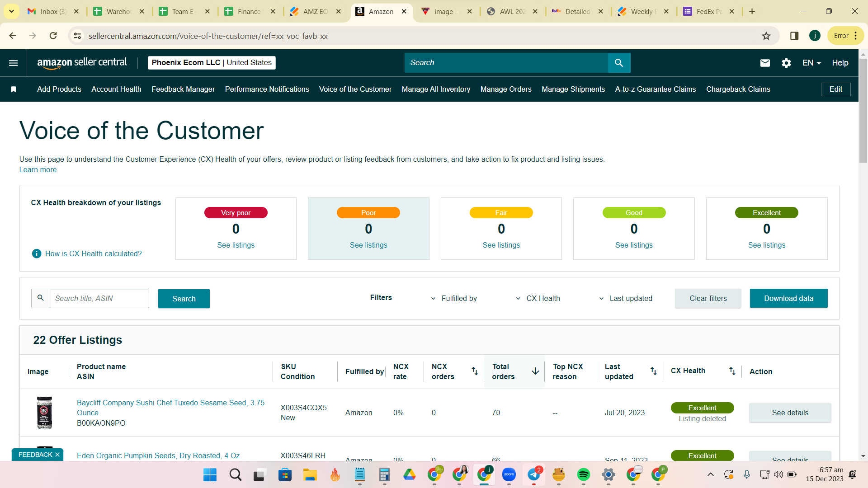Click Download data button
868x488 pixels.
click(788, 298)
